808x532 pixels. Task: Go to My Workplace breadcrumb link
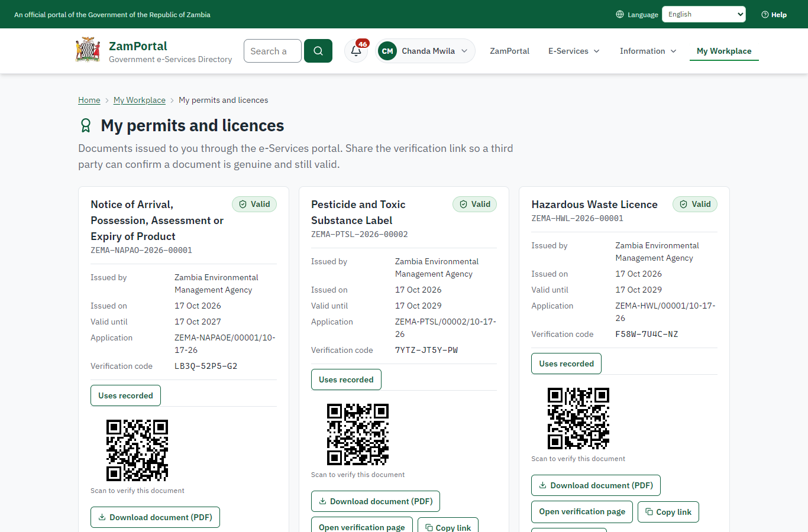pos(140,100)
